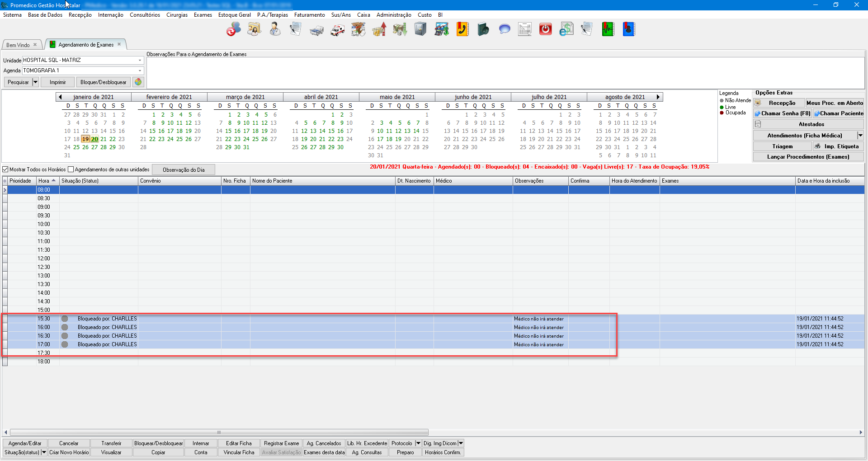Open the green heartbeat monitor icon

(608, 30)
